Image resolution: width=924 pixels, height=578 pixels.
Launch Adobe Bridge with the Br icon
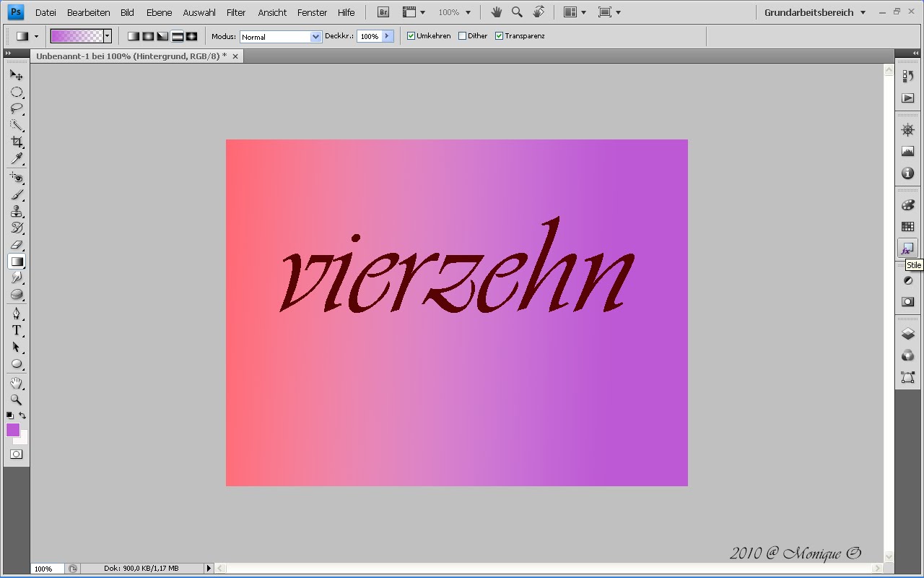[x=383, y=12]
